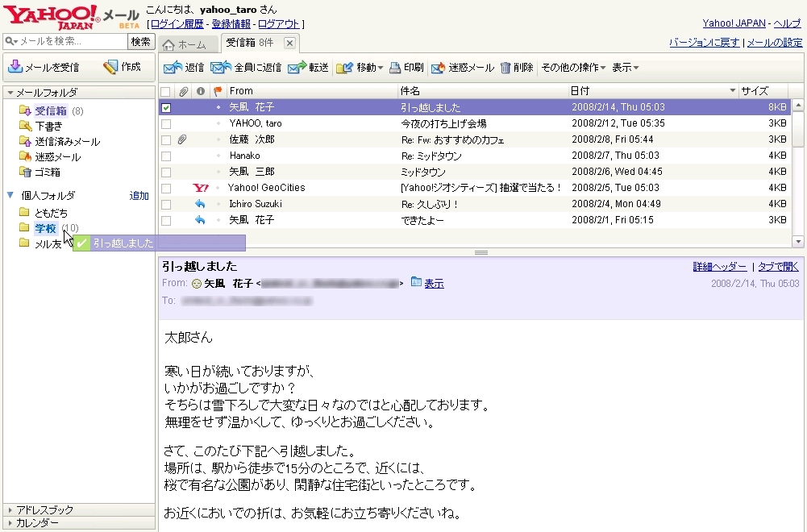Click the メル友 folder icon
This screenshot has width=807, height=532.
click(x=24, y=243)
